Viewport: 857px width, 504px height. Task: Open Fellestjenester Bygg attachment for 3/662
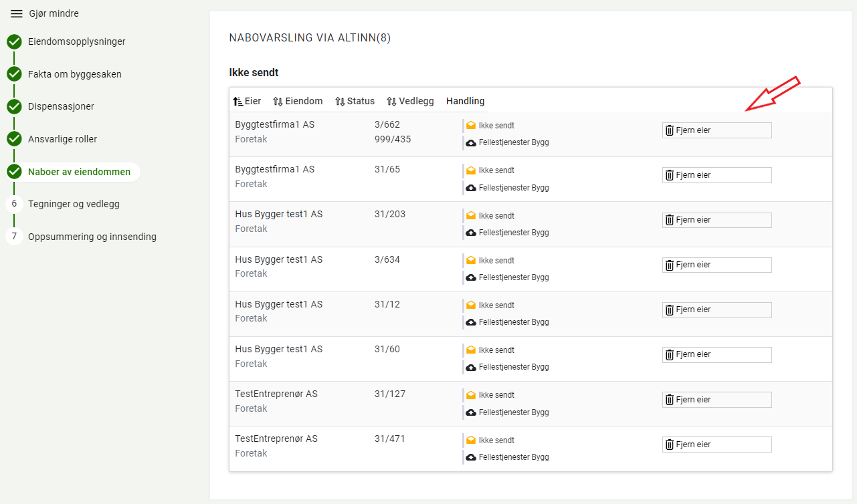(x=513, y=143)
